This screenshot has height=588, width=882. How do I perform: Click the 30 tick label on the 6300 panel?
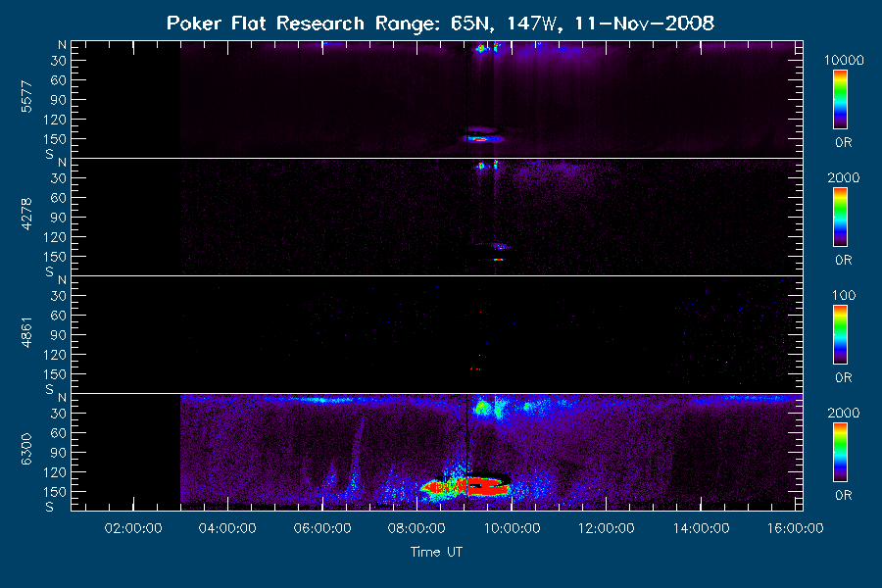point(59,414)
